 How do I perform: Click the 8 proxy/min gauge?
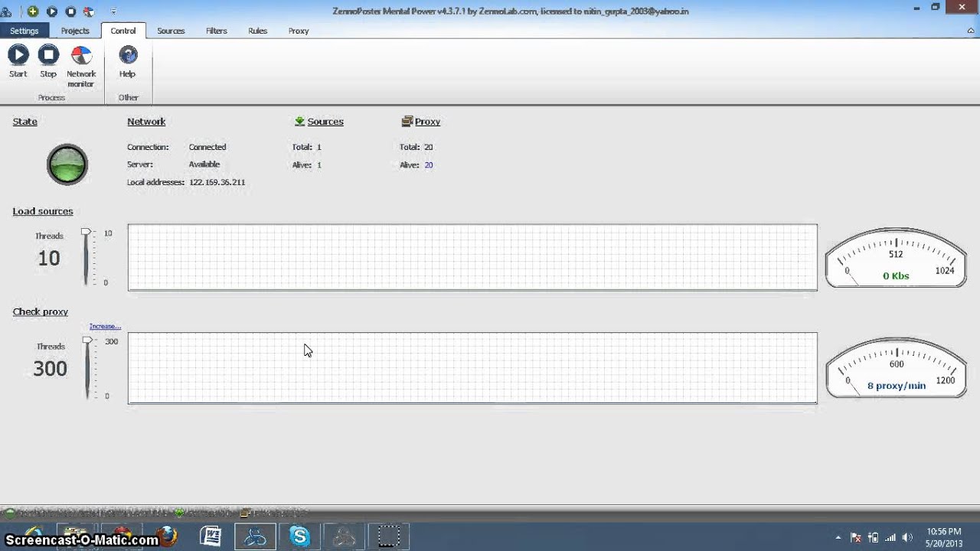coord(896,368)
